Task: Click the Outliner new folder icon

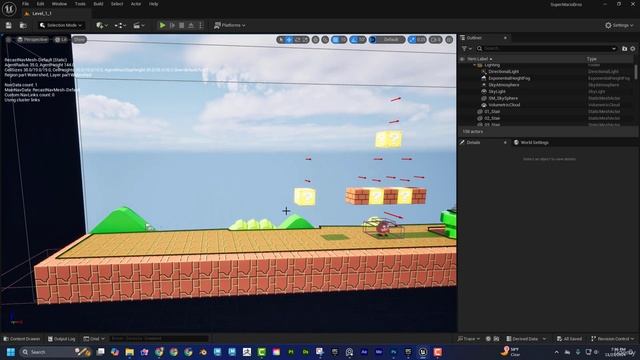Action: point(624,49)
